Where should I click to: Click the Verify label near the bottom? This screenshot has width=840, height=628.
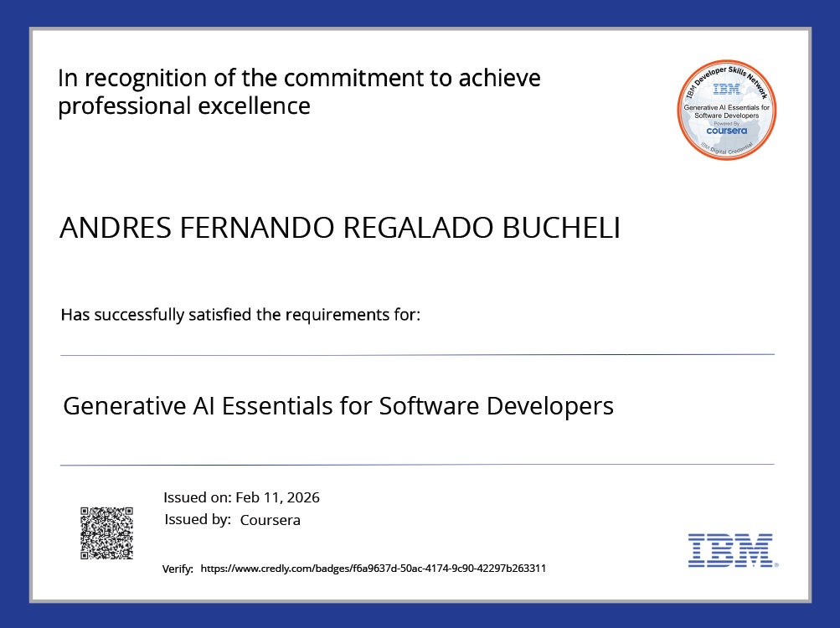point(174,569)
